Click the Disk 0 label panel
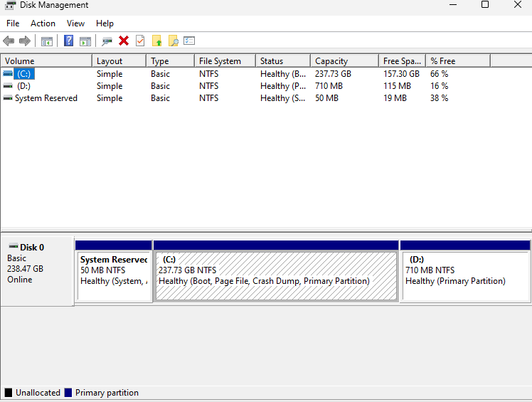The width and height of the screenshot is (532, 402). click(37, 272)
